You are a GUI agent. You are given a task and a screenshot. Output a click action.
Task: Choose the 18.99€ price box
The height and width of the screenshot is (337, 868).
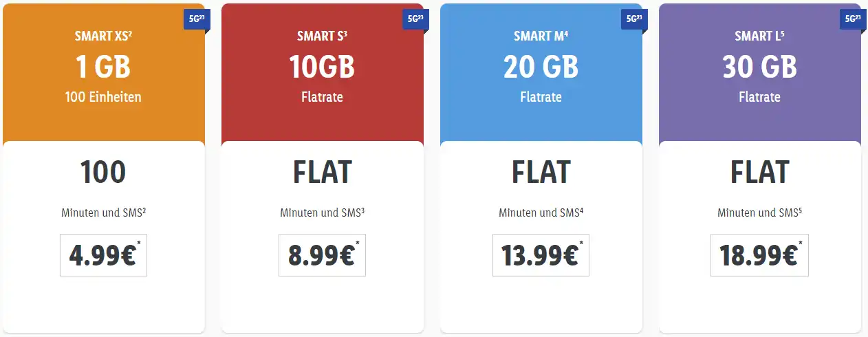point(759,255)
